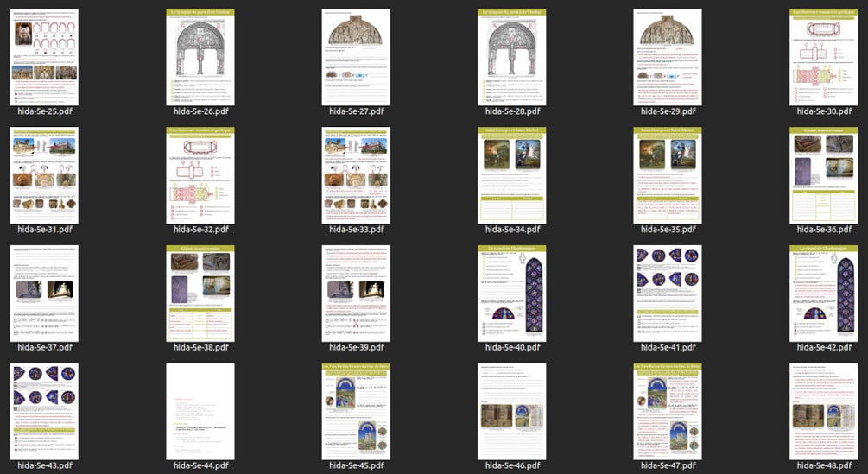Click the file name hida-5e-46.pdf
This screenshot has height=474, width=868.
point(513,465)
